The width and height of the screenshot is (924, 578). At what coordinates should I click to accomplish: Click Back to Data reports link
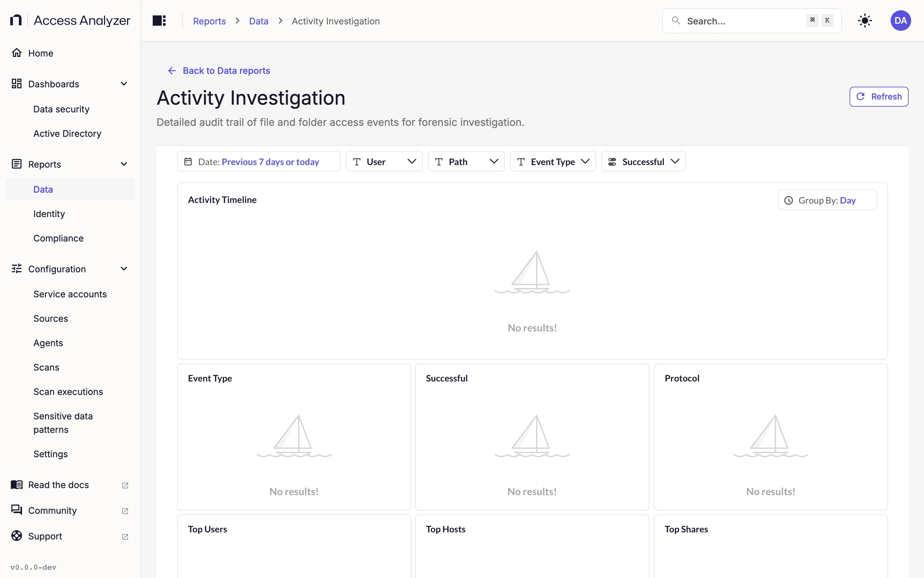coord(219,71)
